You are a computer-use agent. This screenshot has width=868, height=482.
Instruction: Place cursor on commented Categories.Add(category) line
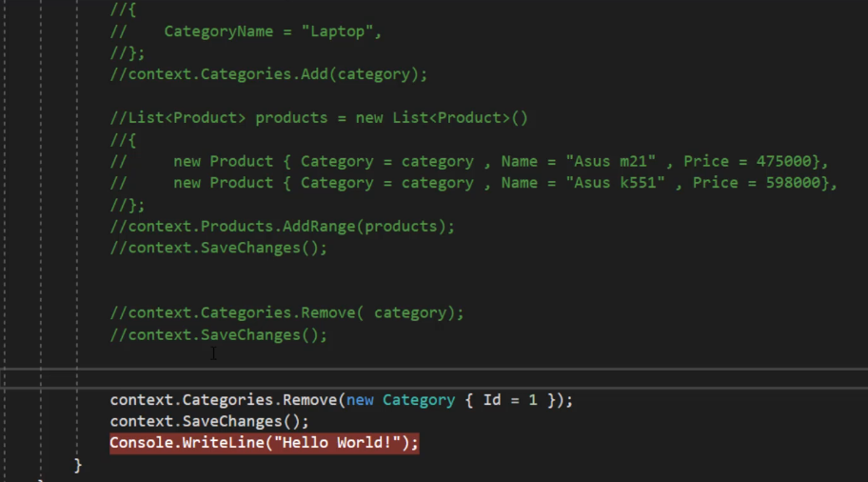point(268,74)
